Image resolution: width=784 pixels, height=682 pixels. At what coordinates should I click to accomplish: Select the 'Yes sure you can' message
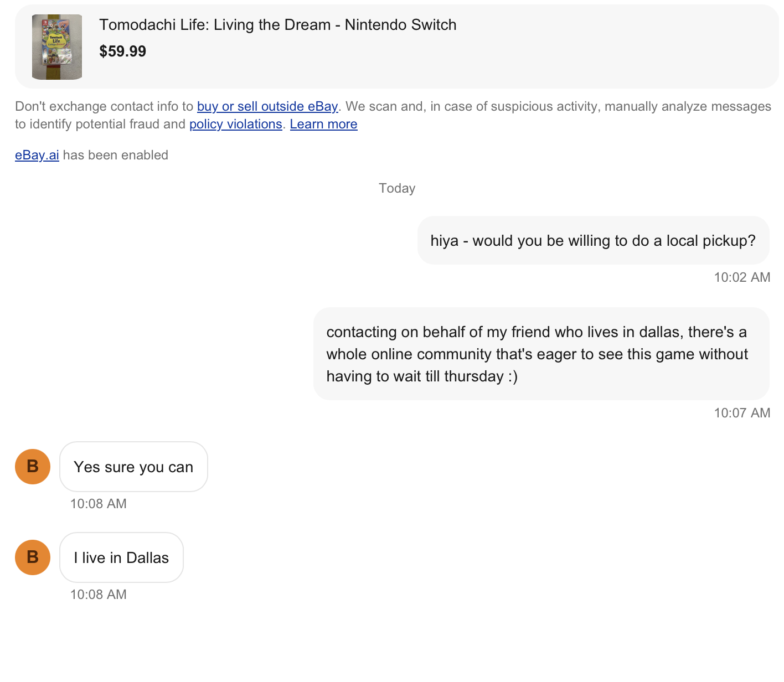click(x=133, y=467)
